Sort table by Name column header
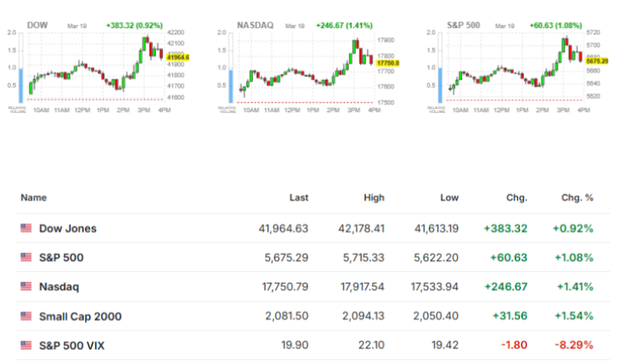This screenshot has height=364, width=624. point(34,198)
